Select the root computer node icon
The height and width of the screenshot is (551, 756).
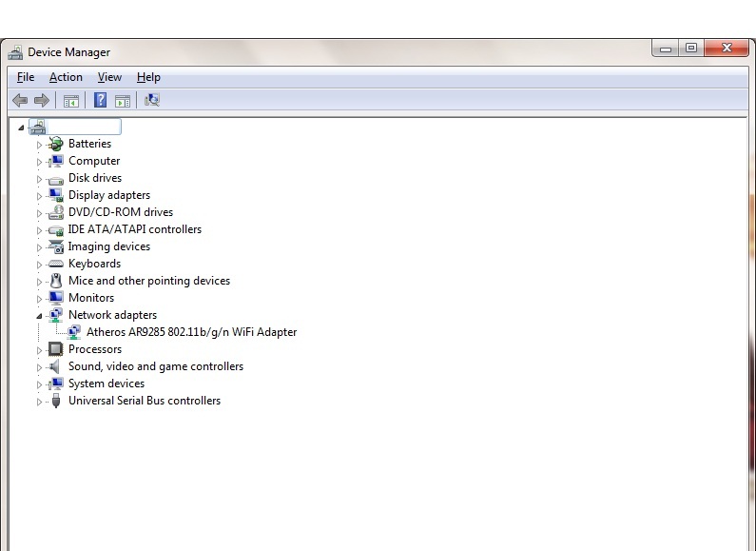coord(38,127)
